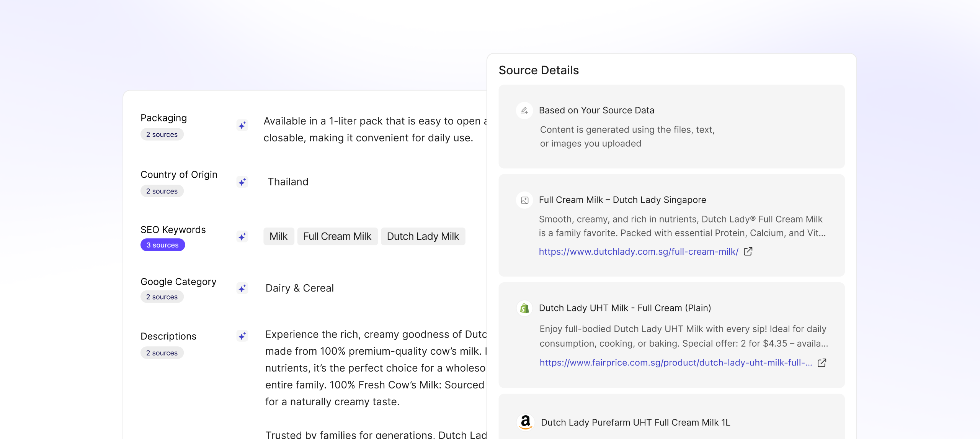
Task: Click the 2 sources badge under Packaging
Action: (x=162, y=134)
